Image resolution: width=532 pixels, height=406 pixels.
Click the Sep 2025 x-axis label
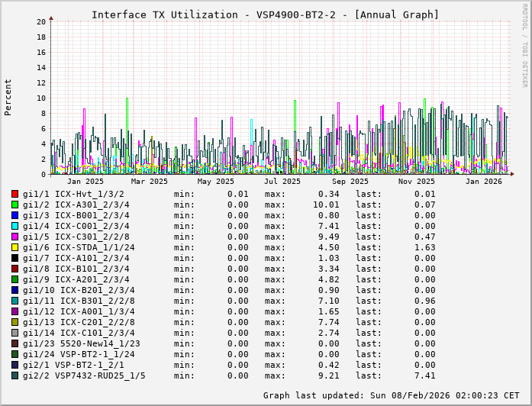[350, 181]
